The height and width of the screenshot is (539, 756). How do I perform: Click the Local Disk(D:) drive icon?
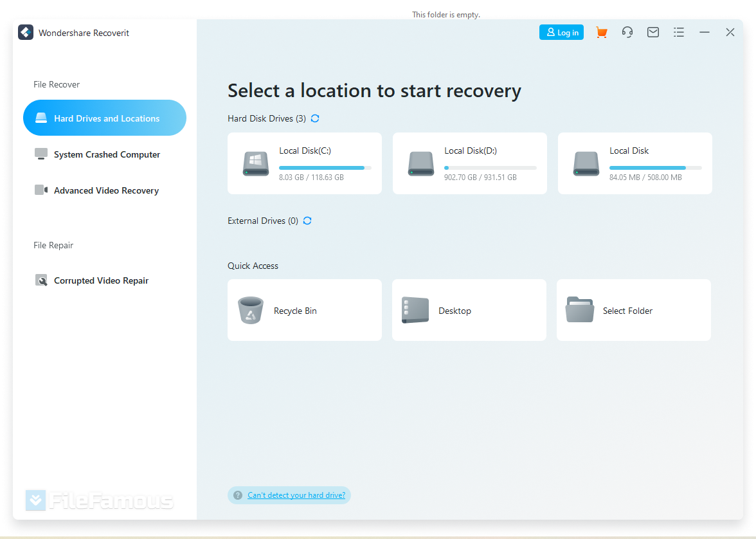[x=421, y=163]
